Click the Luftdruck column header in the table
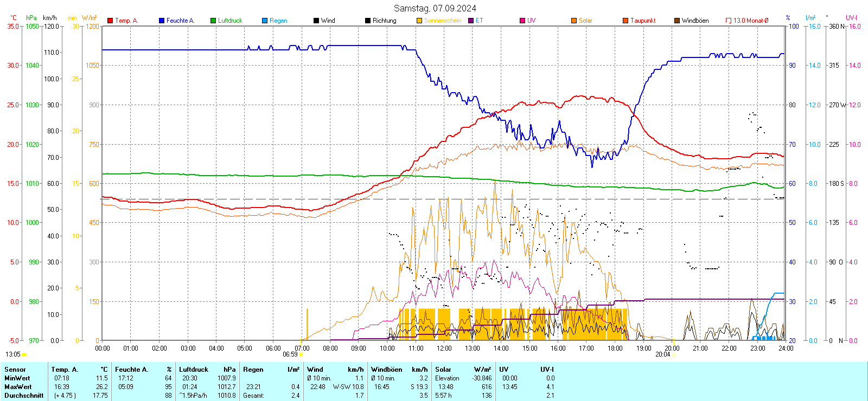The height and width of the screenshot is (401, 868). (194, 370)
